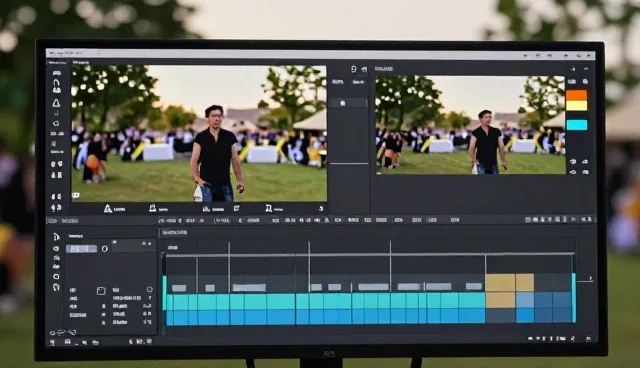Toggle the eye-shaped icon in lower left toolbar
640x368 pixels.
coord(56,248)
